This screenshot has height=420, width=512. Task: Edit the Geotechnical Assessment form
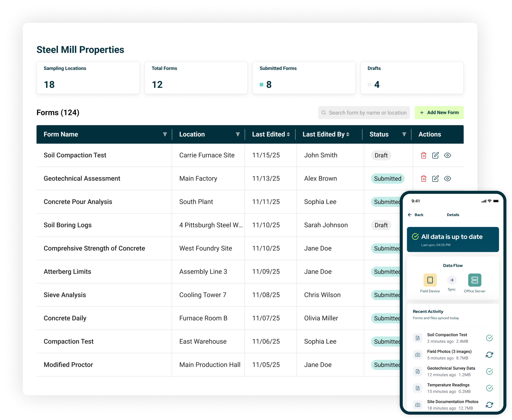(x=435, y=178)
